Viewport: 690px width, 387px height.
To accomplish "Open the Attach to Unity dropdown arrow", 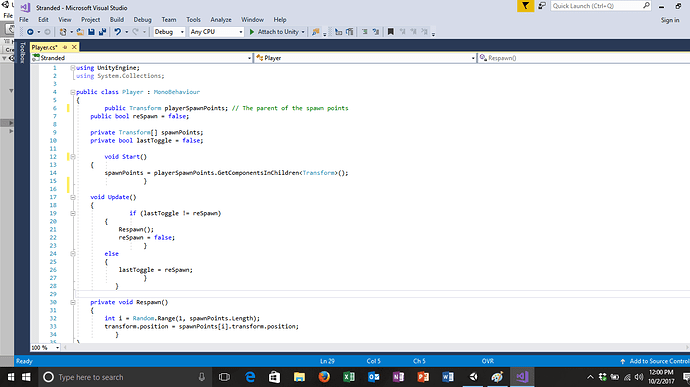I will pos(303,32).
